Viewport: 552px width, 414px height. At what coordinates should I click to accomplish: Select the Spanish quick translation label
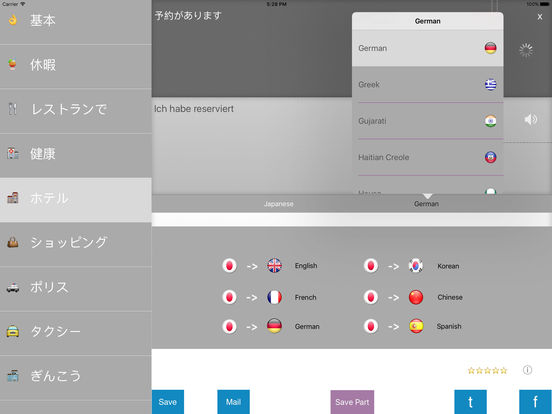pyautogui.click(x=449, y=326)
